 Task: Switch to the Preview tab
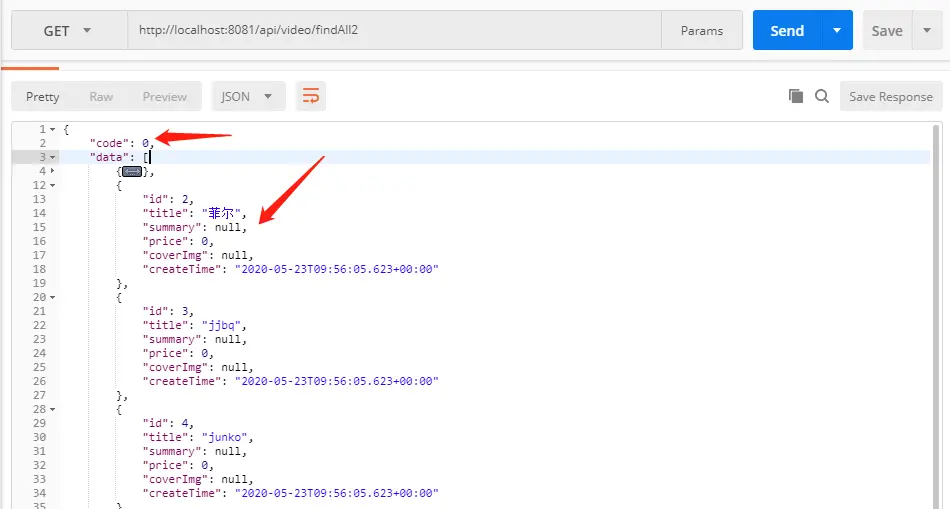(165, 96)
